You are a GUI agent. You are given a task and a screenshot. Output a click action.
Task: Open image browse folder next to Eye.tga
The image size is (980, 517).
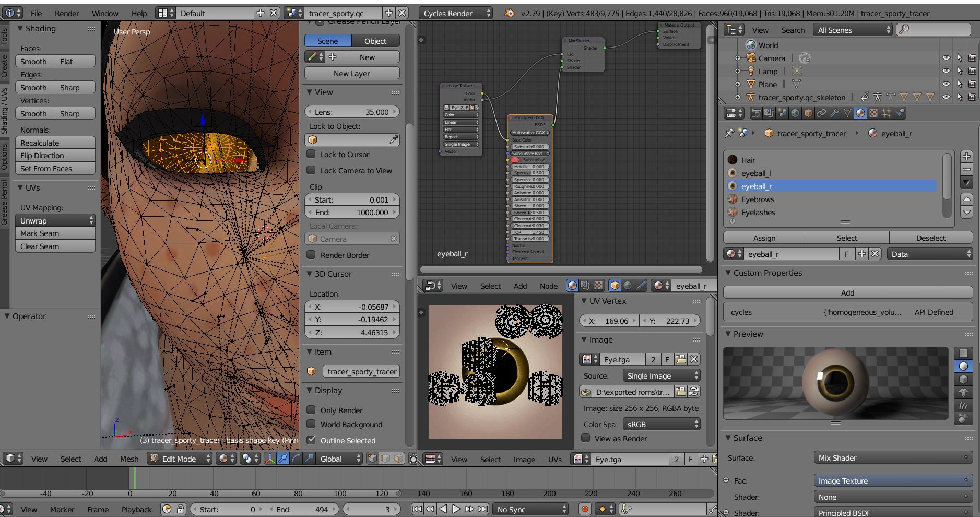(x=680, y=359)
